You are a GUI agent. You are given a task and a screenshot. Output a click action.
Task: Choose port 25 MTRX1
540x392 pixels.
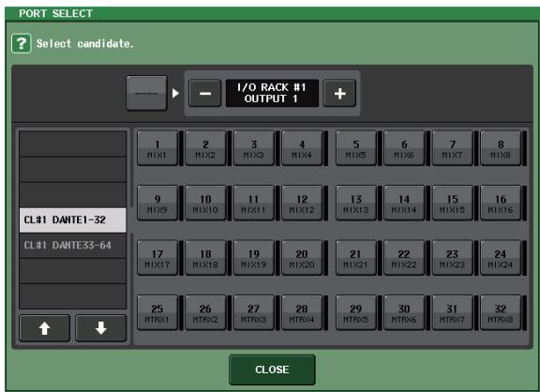(157, 313)
